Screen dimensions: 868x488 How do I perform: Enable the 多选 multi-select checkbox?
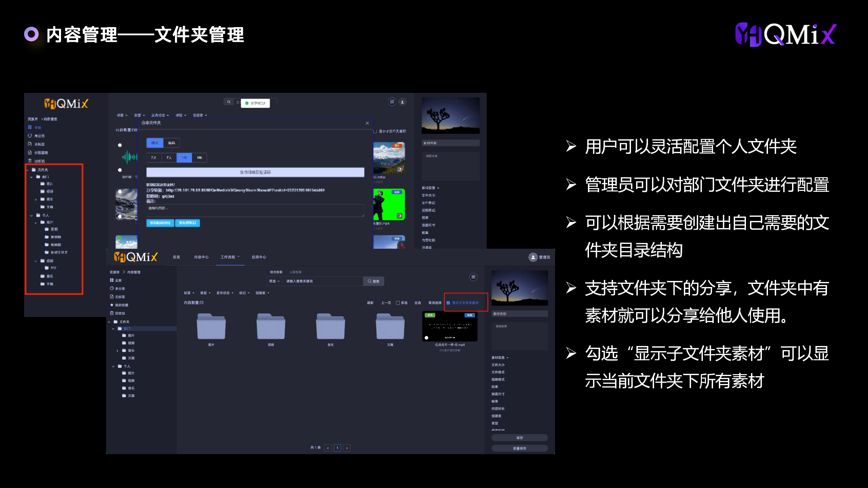pyautogui.click(x=398, y=303)
